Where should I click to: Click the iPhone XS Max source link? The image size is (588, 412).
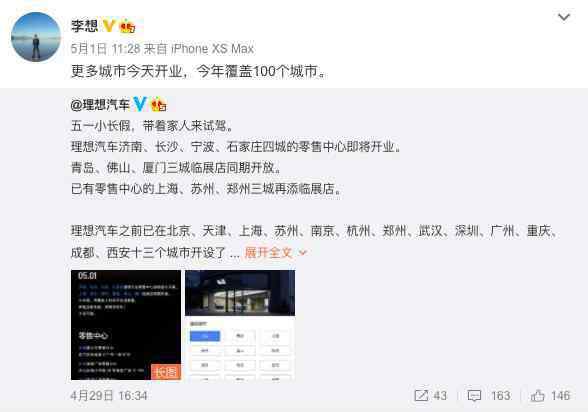212,49
